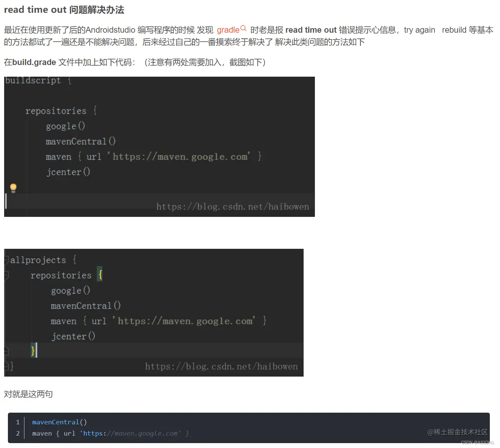Click line number 1 in code block
Screen dimensions: 500x448
tap(18, 422)
